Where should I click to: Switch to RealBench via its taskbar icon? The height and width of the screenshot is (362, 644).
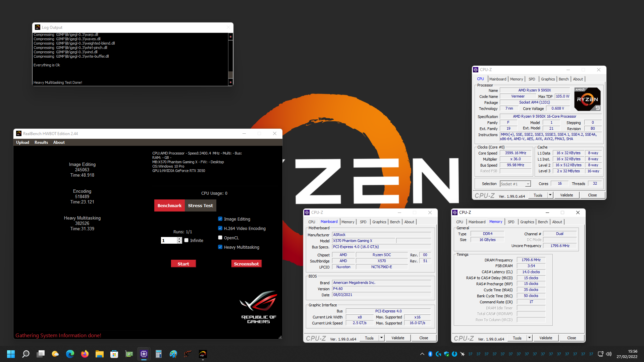(x=203, y=354)
